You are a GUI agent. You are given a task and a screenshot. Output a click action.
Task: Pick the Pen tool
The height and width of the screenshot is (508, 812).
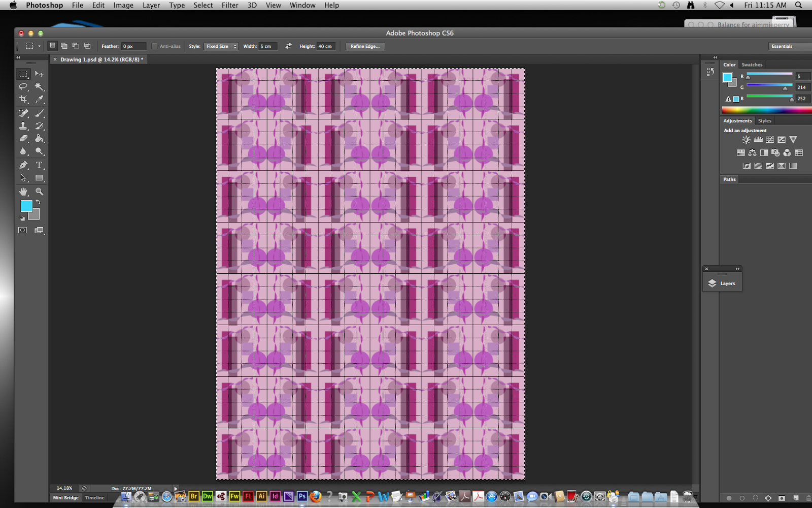tap(23, 165)
